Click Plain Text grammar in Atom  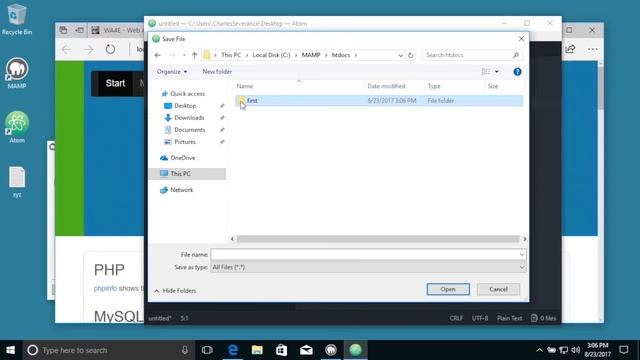click(509, 318)
